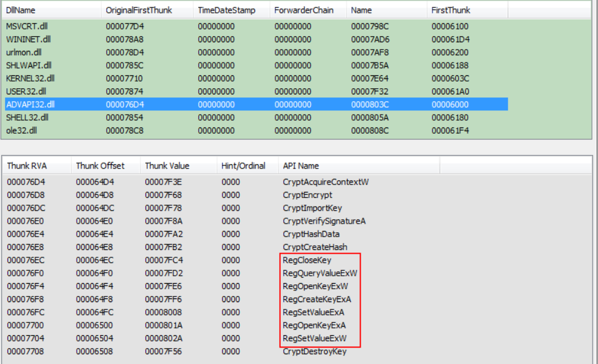Click Thunk Value 00008008
Image resolution: width=598 pixels, height=364 pixels.
(x=163, y=312)
